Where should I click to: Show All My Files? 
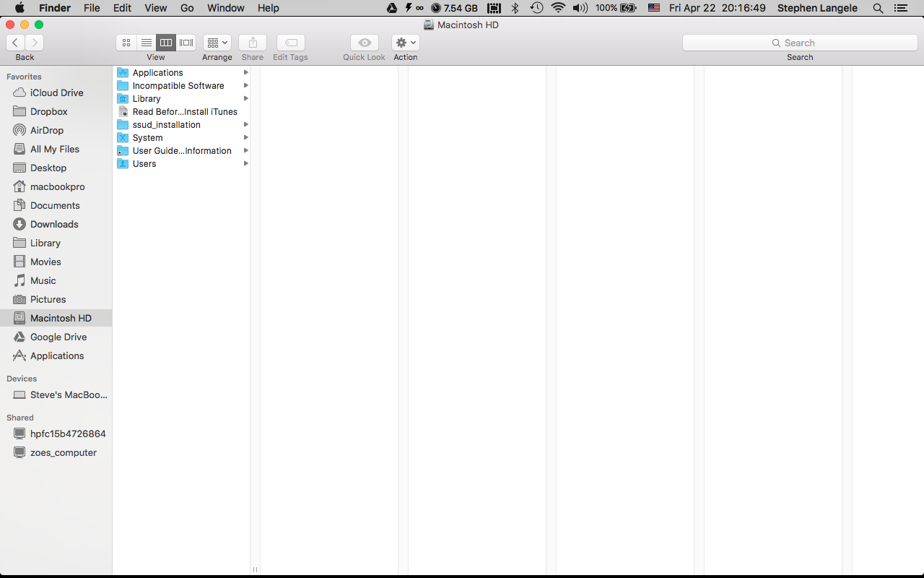tap(56, 149)
